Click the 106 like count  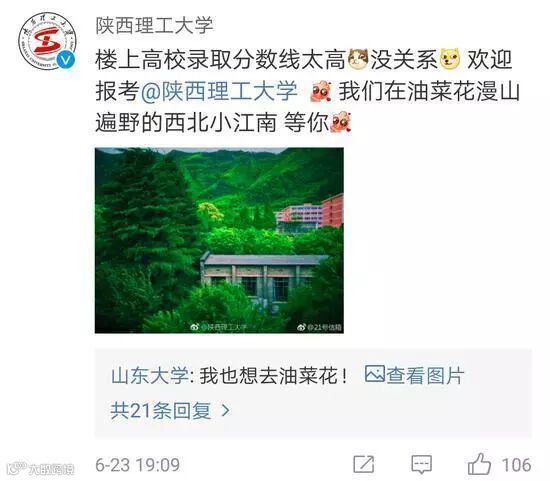click(x=516, y=465)
